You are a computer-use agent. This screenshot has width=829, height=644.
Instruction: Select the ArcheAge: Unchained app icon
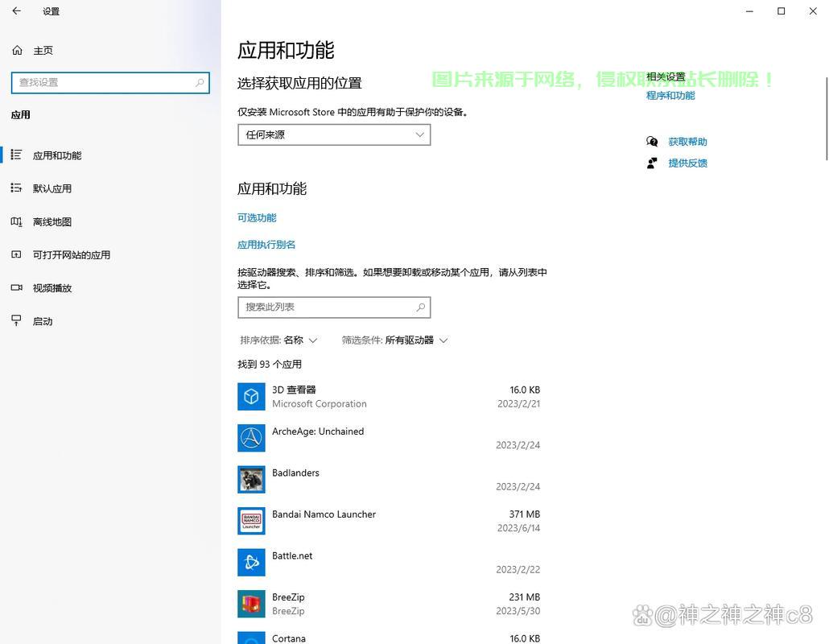(x=251, y=438)
